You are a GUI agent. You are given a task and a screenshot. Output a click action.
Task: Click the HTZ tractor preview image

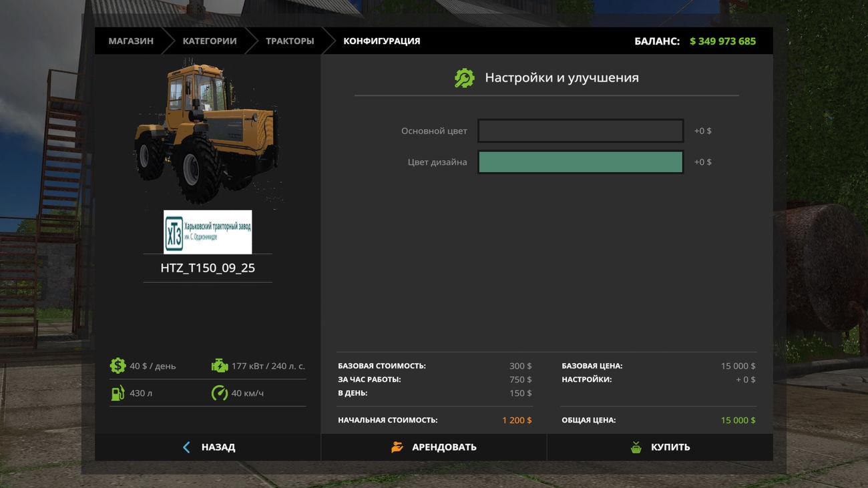[207, 131]
